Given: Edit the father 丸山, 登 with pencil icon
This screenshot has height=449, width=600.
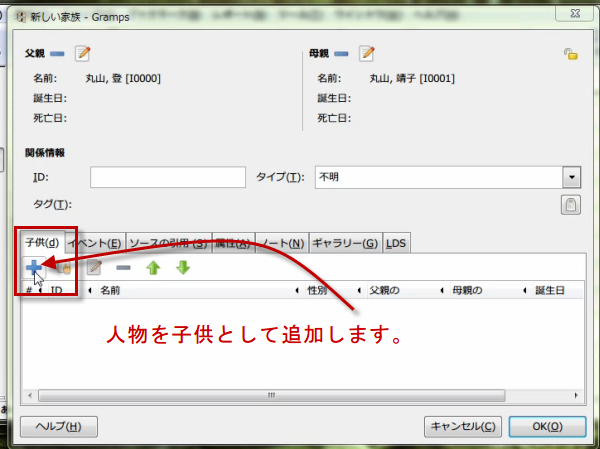Looking at the screenshot, I should pyautogui.click(x=83, y=54).
